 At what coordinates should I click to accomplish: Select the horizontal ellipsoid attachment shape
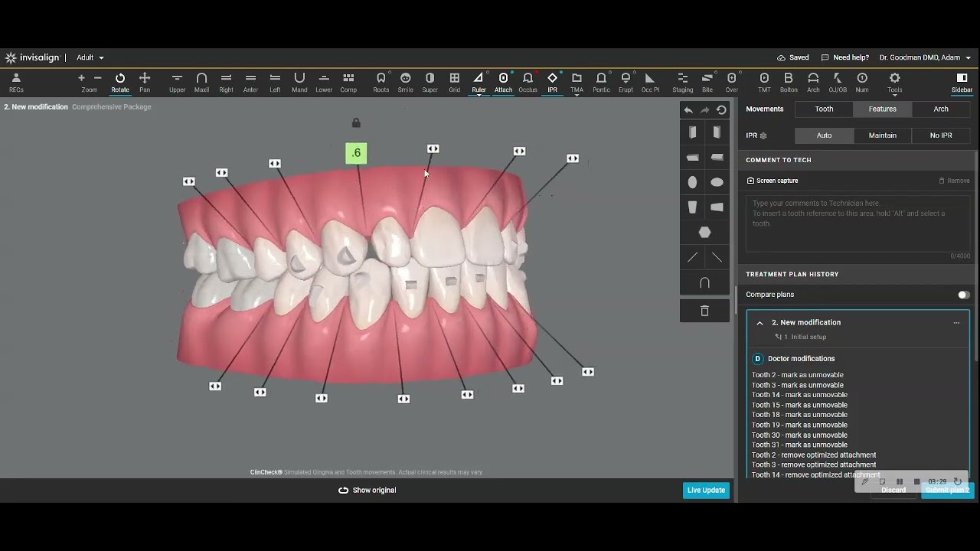[x=717, y=182]
